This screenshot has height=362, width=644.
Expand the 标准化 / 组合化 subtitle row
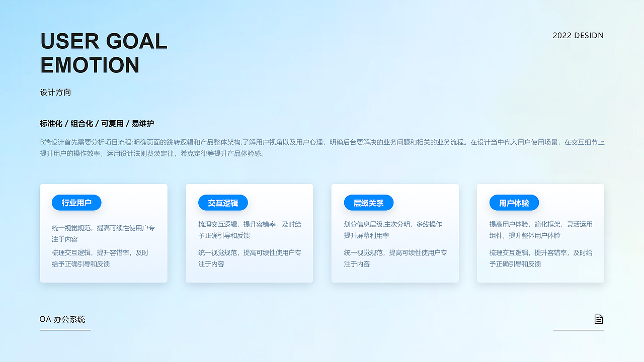97,123
